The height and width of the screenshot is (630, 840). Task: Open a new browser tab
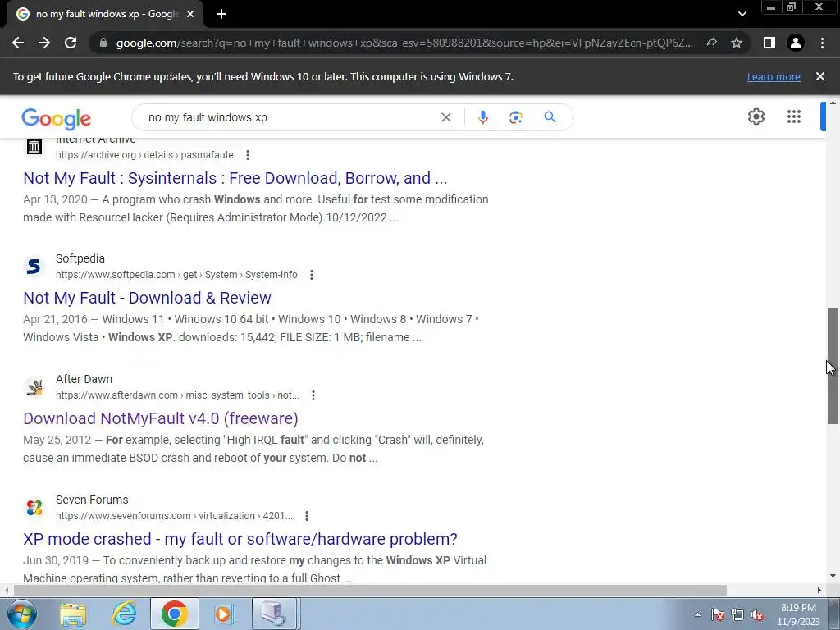[x=221, y=15]
